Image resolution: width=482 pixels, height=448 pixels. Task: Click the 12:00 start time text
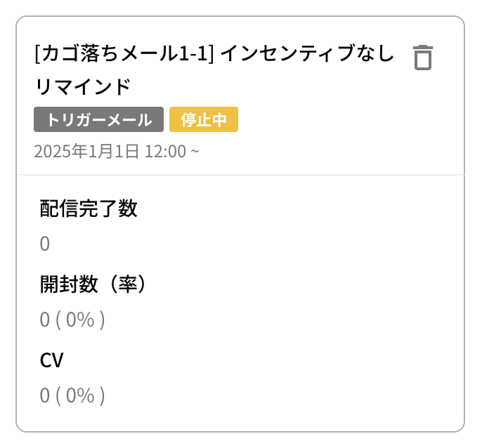[165, 152]
